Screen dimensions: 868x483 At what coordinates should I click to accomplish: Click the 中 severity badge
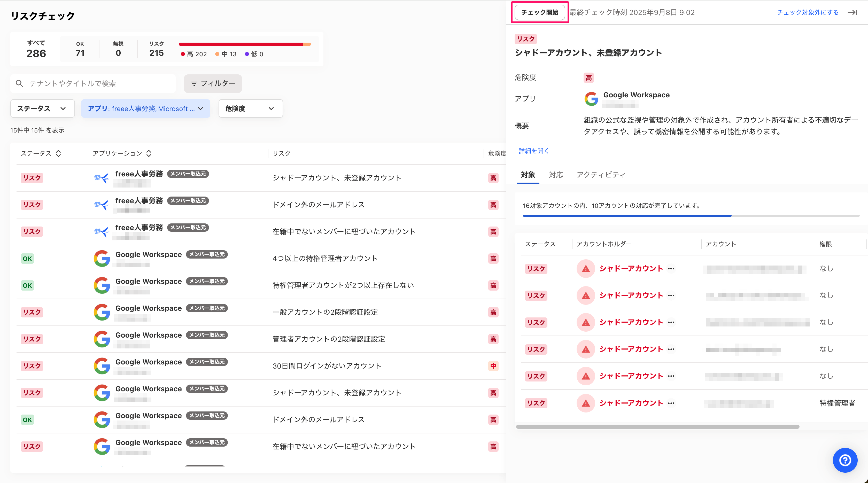click(493, 366)
